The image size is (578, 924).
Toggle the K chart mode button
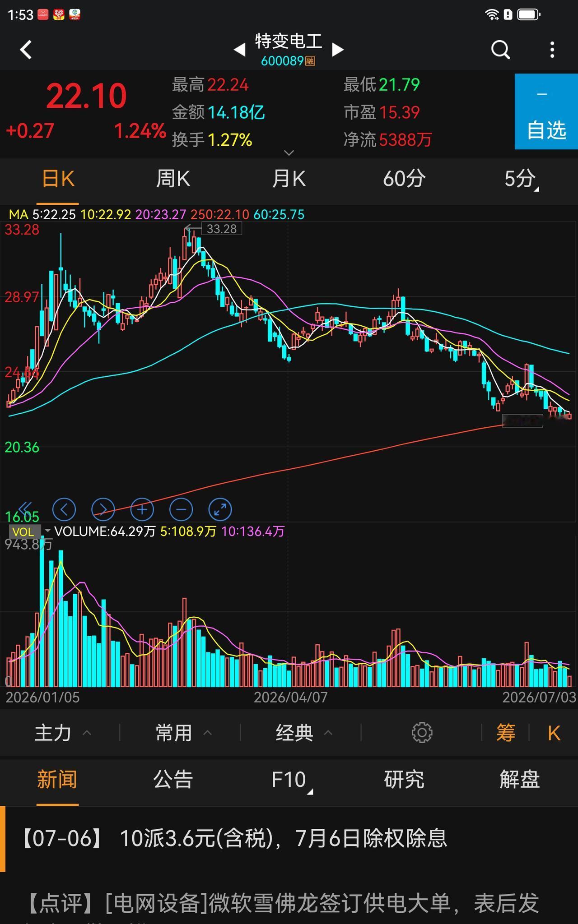554,733
